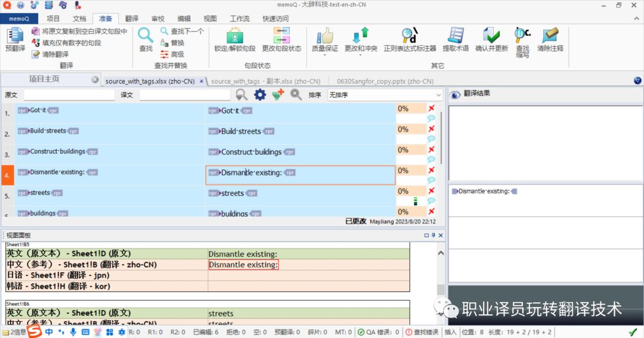644x338 pixels.
Task: Open the memoQ application menu tab
Action: 19,19
